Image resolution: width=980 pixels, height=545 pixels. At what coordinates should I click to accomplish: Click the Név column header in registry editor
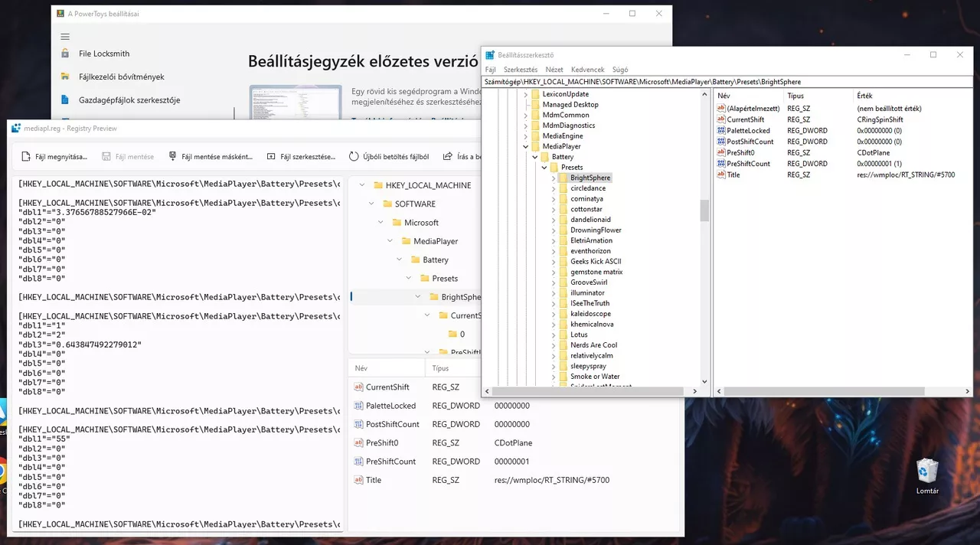(749, 96)
